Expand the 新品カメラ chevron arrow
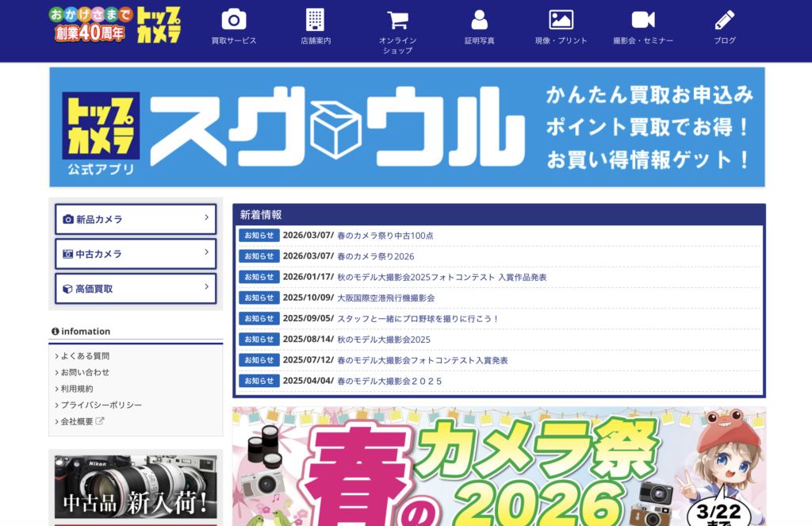This screenshot has height=526, width=812. click(x=206, y=217)
